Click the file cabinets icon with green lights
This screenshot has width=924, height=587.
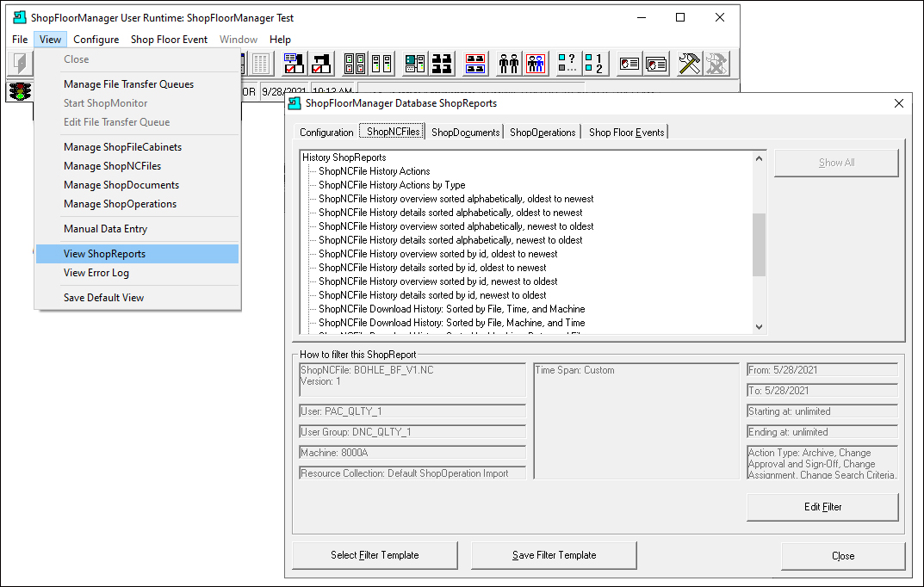pyautogui.click(x=381, y=63)
